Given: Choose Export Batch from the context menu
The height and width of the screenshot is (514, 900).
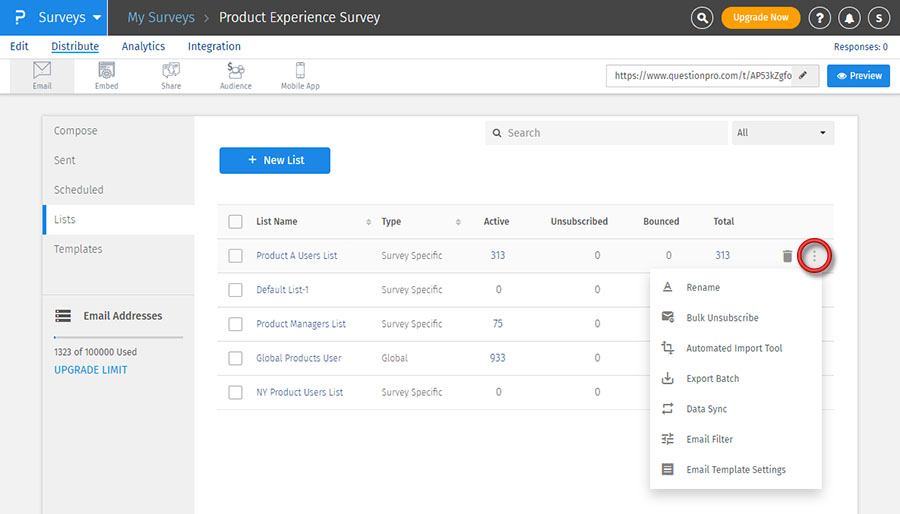Looking at the screenshot, I should pos(712,379).
